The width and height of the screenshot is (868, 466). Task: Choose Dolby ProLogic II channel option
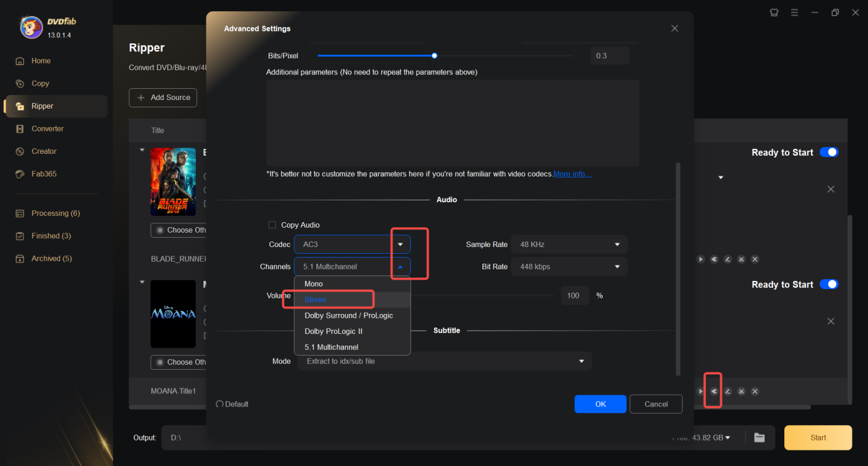[334, 331]
